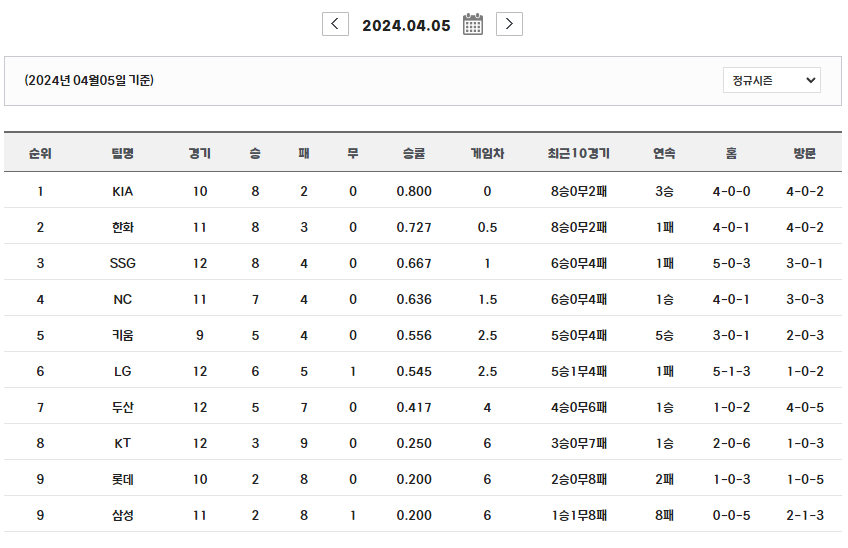Click 롯데's recent record 2승0무8패
The height and width of the screenshot is (548, 848).
pyautogui.click(x=579, y=479)
